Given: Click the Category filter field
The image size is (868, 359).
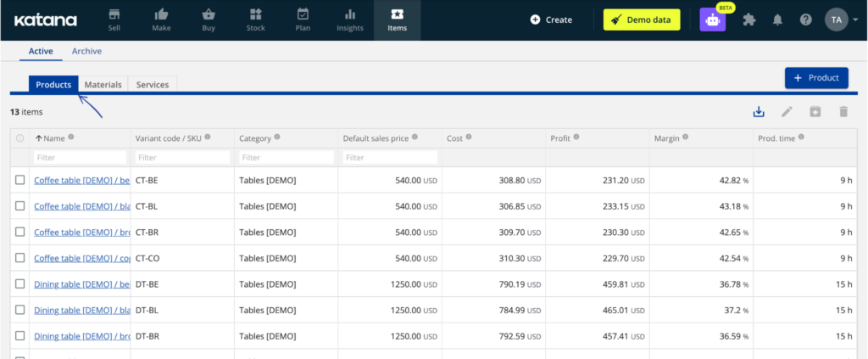Looking at the screenshot, I should coord(287,158).
